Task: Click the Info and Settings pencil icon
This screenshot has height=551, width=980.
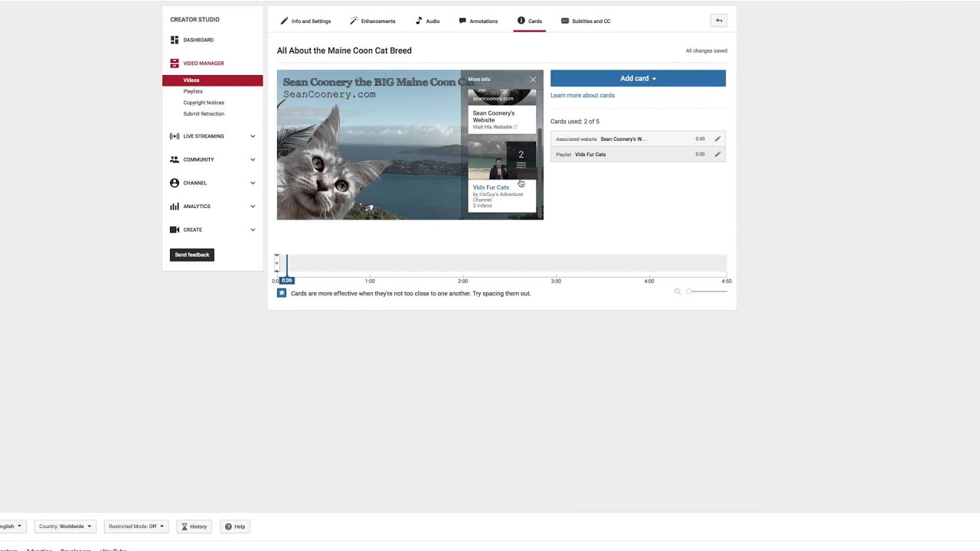Action: (284, 21)
